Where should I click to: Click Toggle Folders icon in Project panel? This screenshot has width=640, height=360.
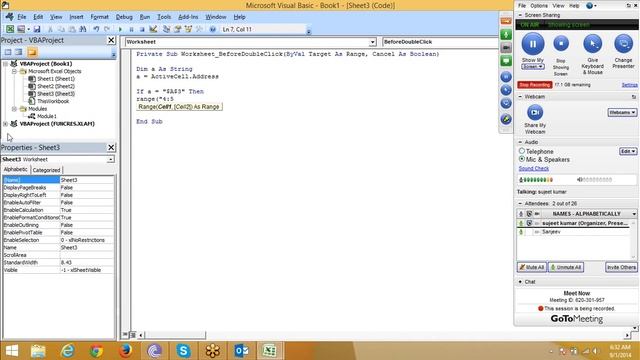(32, 52)
